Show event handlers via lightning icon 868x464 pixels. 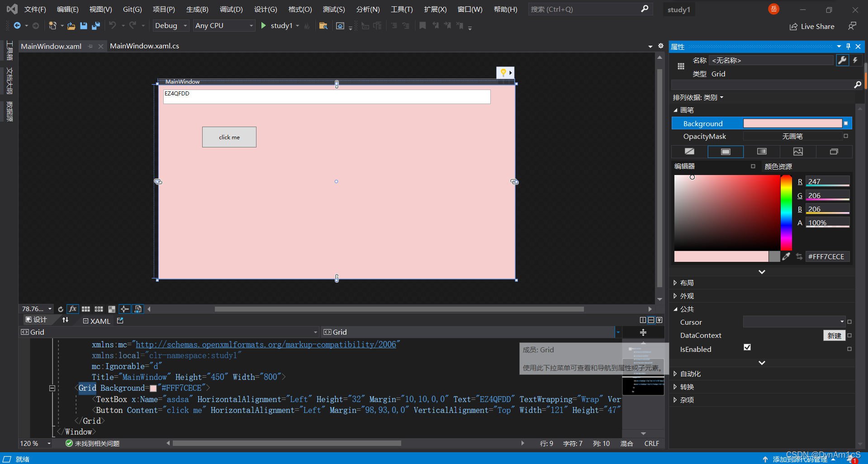[855, 60]
